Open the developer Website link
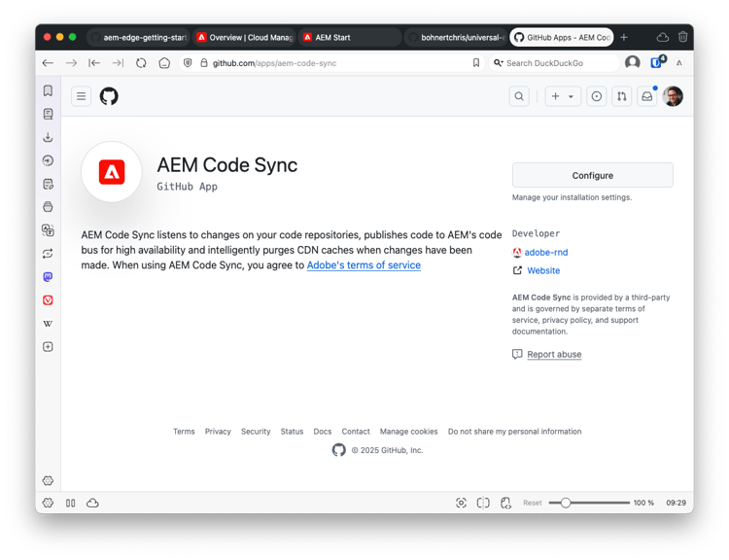The height and width of the screenshot is (560, 729). click(543, 270)
